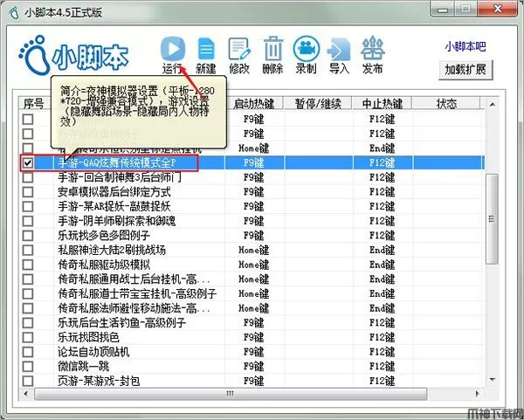Select the row 论坛自动顶贴机
This screenshot has width=524, height=420.
pos(252,352)
